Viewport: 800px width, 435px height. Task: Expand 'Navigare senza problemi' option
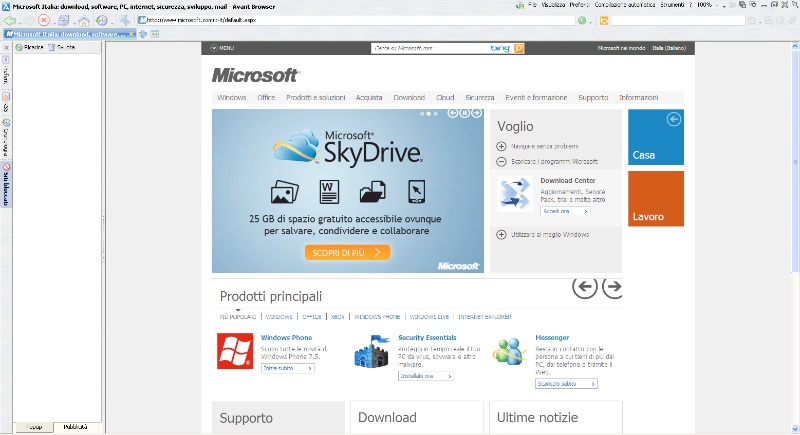(x=501, y=146)
